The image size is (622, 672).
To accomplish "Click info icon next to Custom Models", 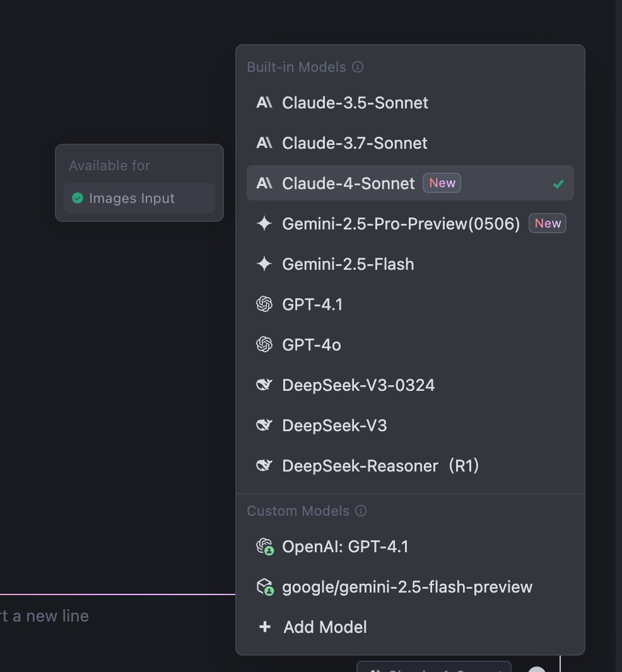I will [361, 511].
